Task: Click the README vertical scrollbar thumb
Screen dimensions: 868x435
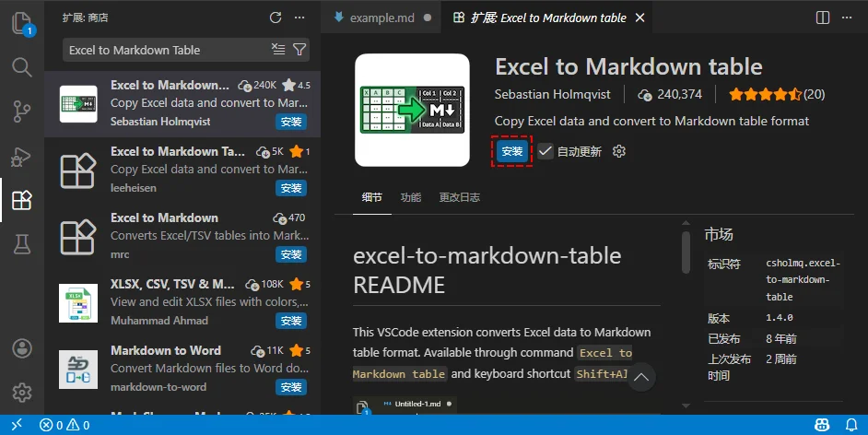Action: click(686, 253)
